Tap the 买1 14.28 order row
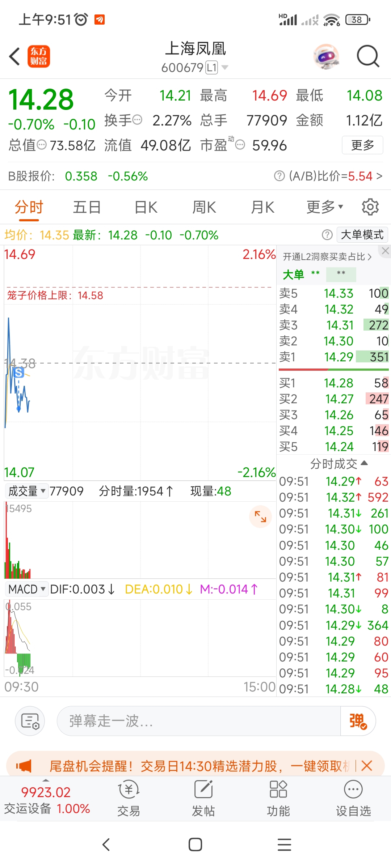Viewport: 391px width, 868px height. [334, 383]
